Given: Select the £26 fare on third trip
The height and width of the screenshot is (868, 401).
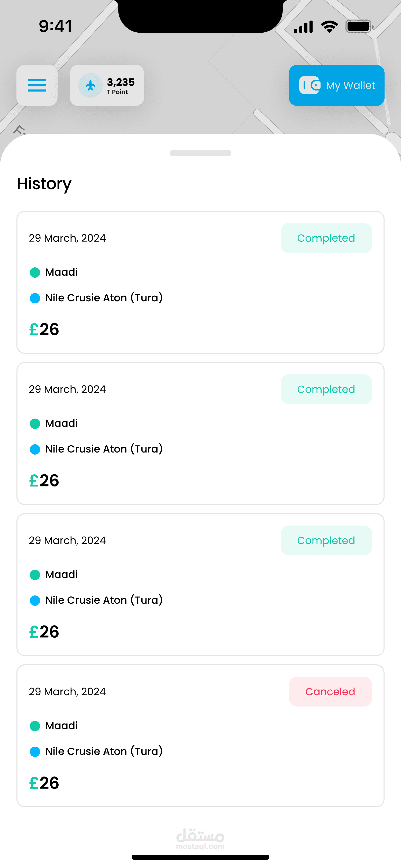Looking at the screenshot, I should (x=44, y=632).
